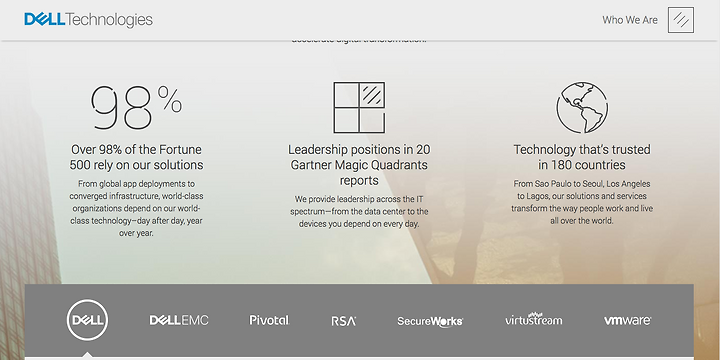
Task: Open the hamburger menu icon beside Who We Are
Action: click(681, 20)
